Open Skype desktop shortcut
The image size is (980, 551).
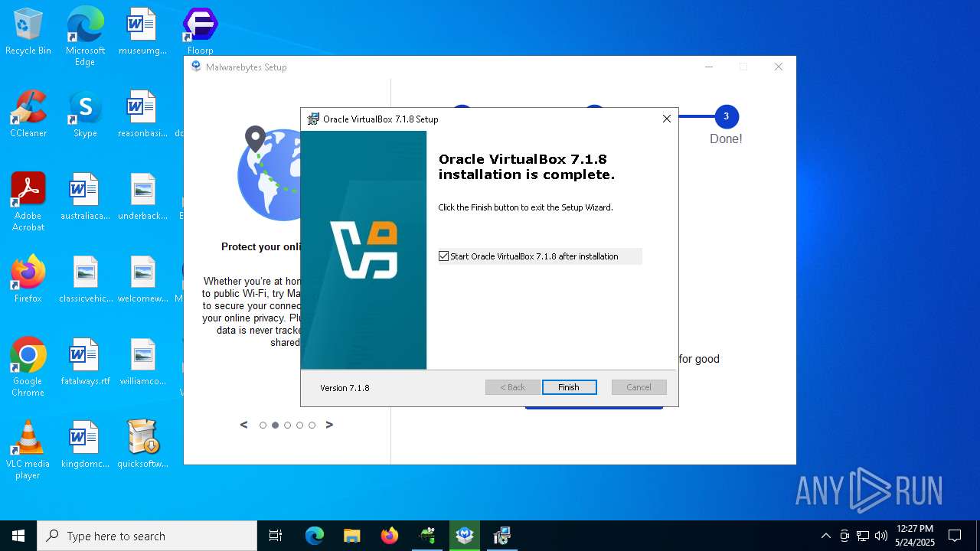[x=85, y=114]
